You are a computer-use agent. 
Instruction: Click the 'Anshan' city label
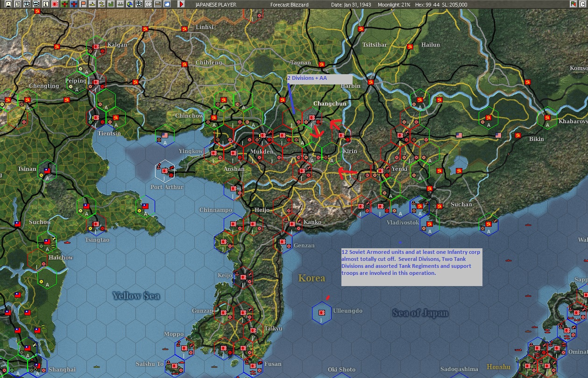(x=234, y=169)
